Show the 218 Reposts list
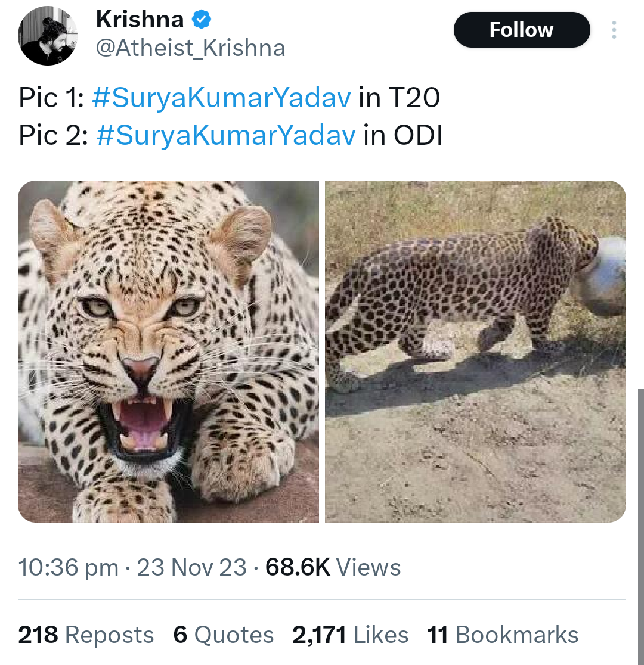 coord(86,635)
